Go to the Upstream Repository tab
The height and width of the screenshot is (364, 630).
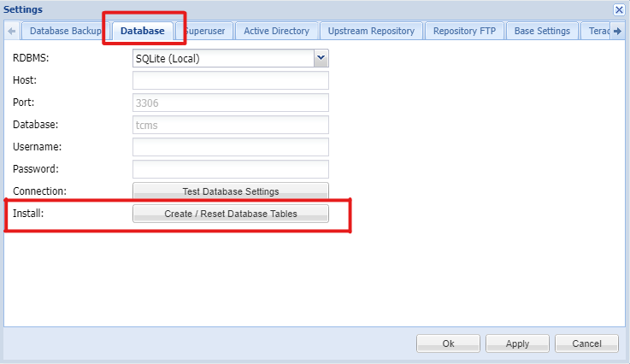[x=371, y=32]
